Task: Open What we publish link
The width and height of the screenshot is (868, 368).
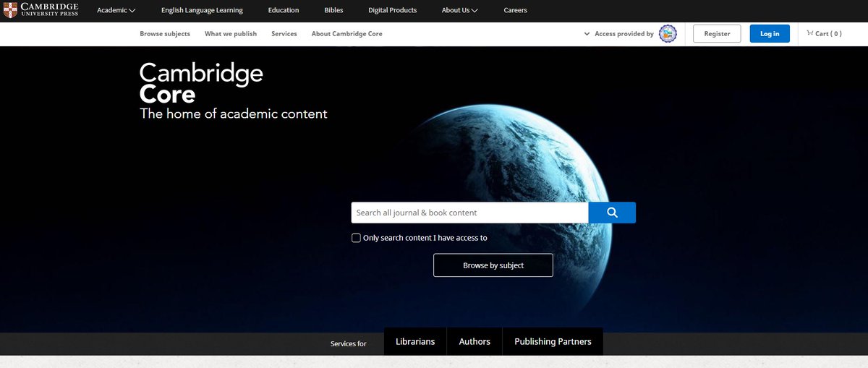Action: click(x=231, y=34)
